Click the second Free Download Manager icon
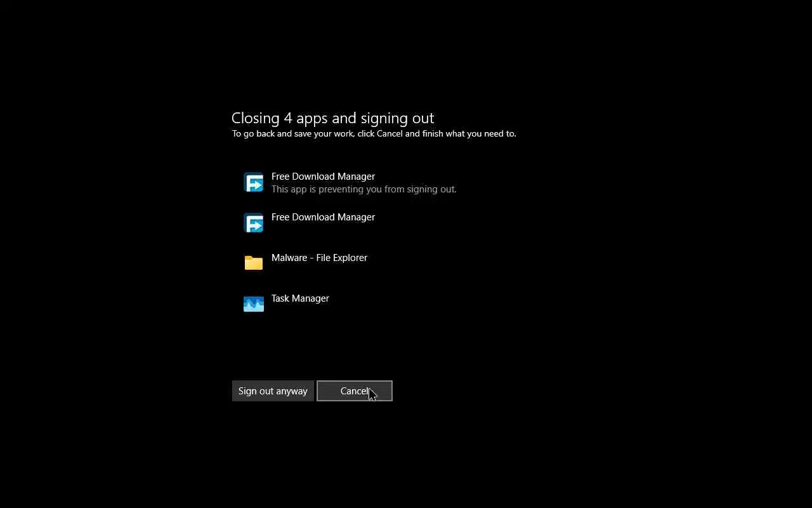 [x=254, y=223]
